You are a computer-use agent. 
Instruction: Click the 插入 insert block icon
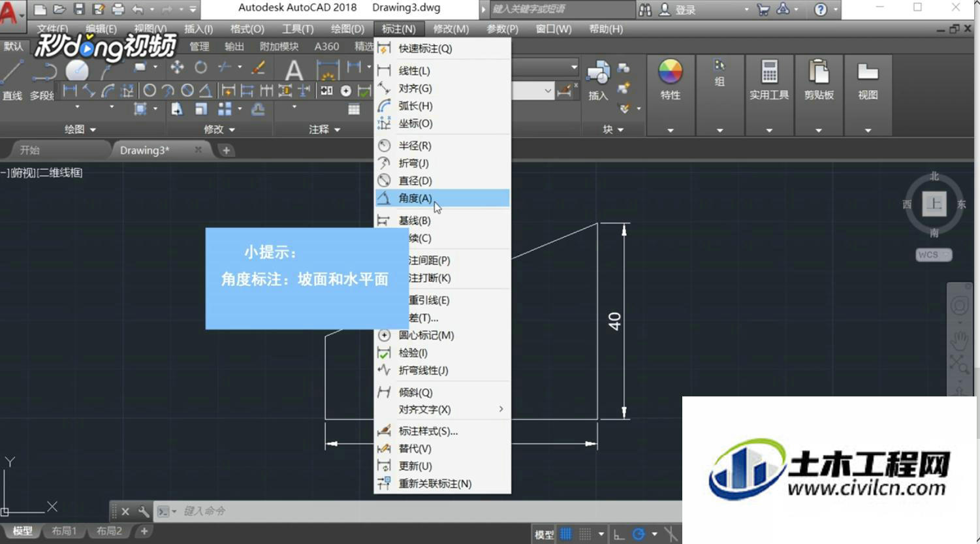click(598, 80)
